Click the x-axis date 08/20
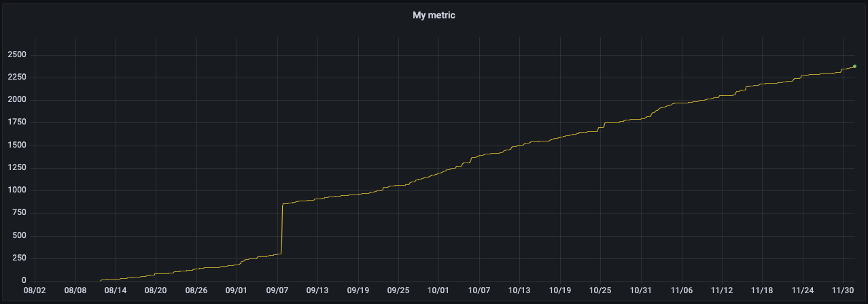868x304 pixels. pos(156,290)
